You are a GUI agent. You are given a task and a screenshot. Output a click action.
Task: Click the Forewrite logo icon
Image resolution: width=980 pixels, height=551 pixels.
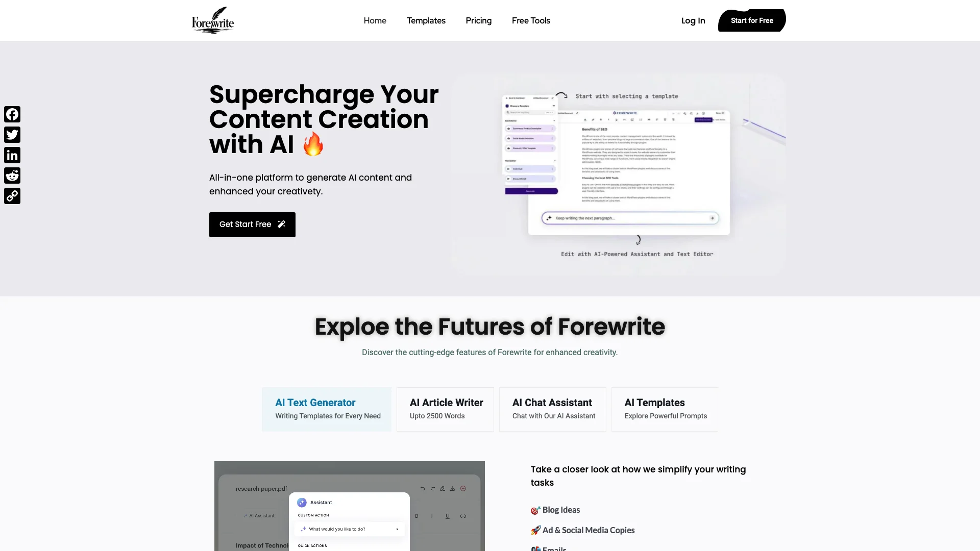pos(213,20)
